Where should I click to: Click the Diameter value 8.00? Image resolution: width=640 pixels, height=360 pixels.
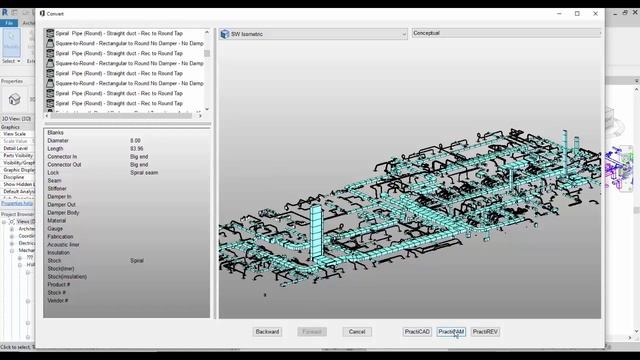click(x=136, y=141)
